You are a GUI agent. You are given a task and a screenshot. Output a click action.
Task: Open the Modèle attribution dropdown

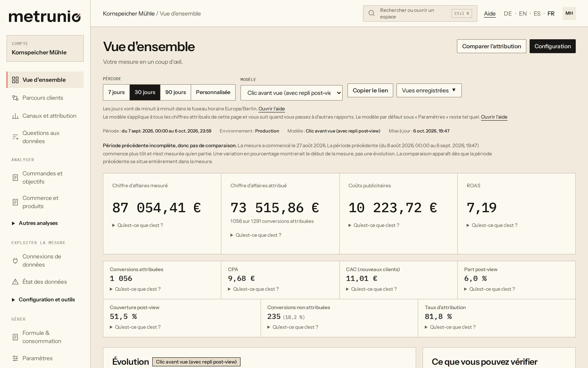click(x=291, y=93)
